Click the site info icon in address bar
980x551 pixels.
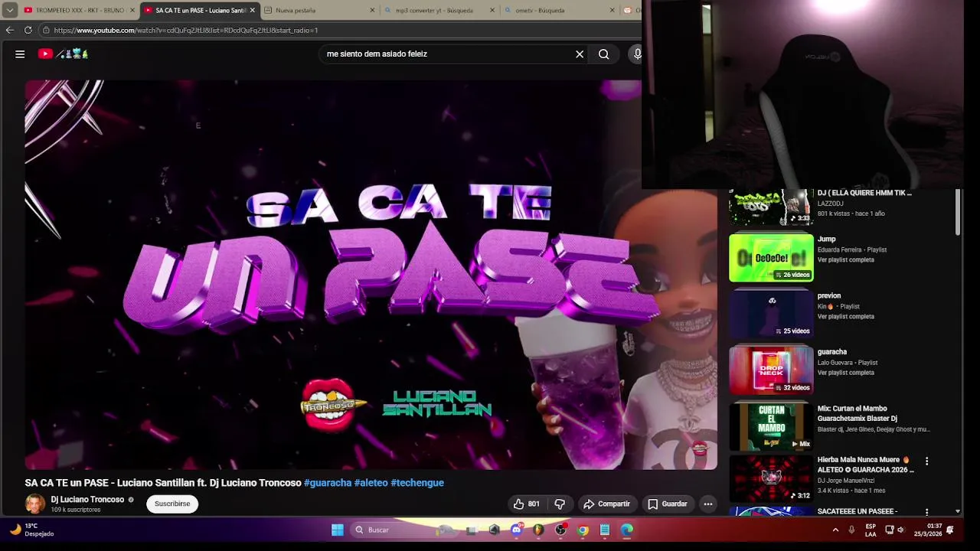coord(46,30)
